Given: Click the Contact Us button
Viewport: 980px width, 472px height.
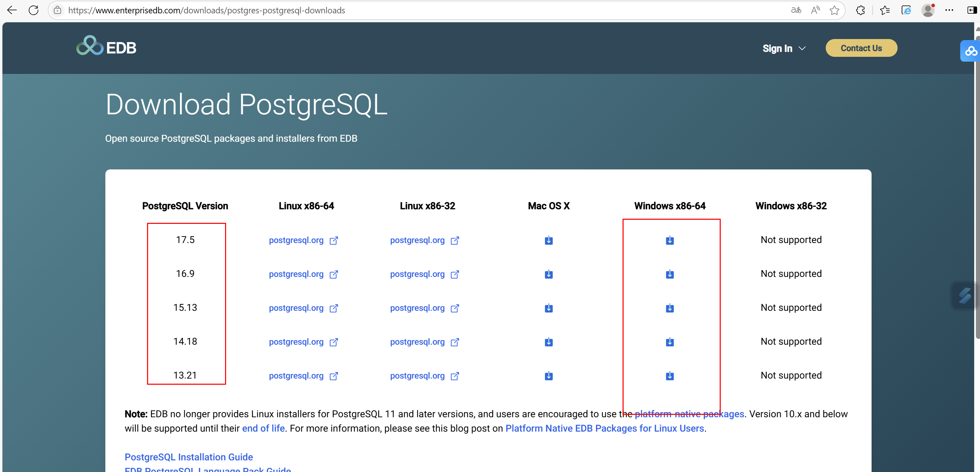Looking at the screenshot, I should 861,48.
